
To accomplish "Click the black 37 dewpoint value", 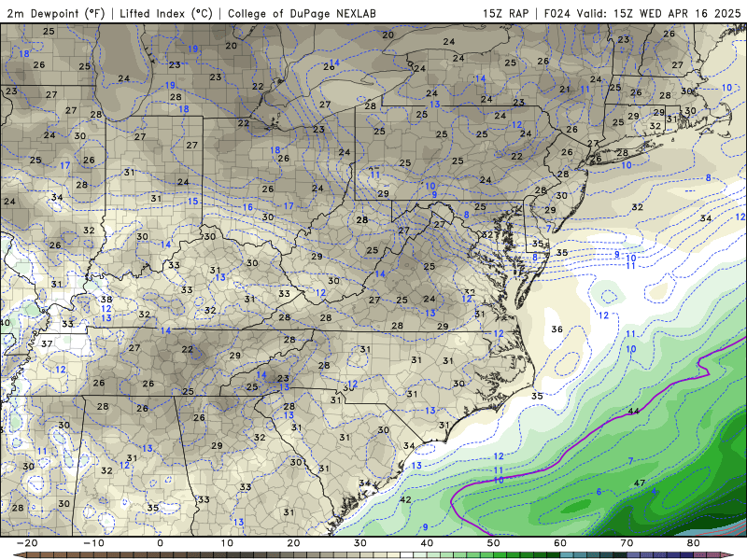I will pos(47,343).
